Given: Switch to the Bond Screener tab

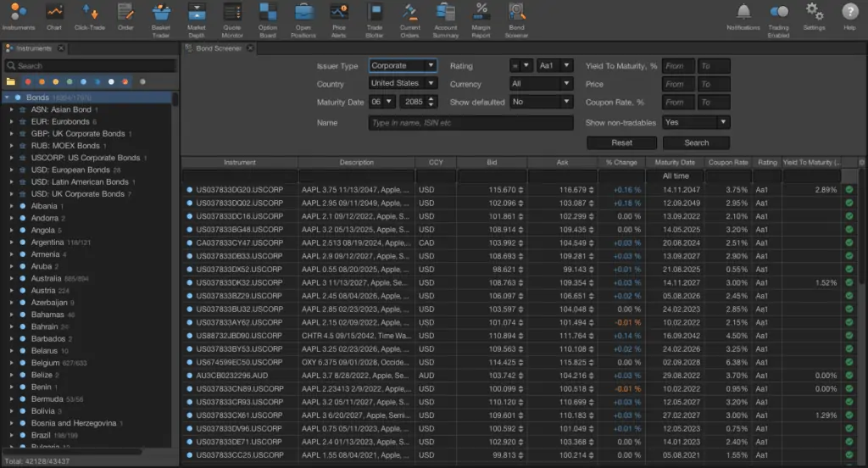Looking at the screenshot, I should pyautogui.click(x=218, y=48).
